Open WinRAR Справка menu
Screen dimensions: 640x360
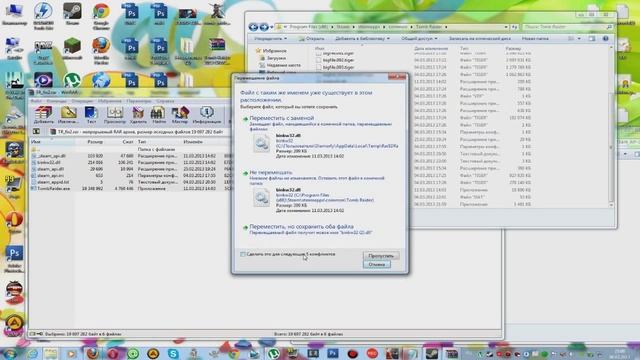(x=165, y=101)
